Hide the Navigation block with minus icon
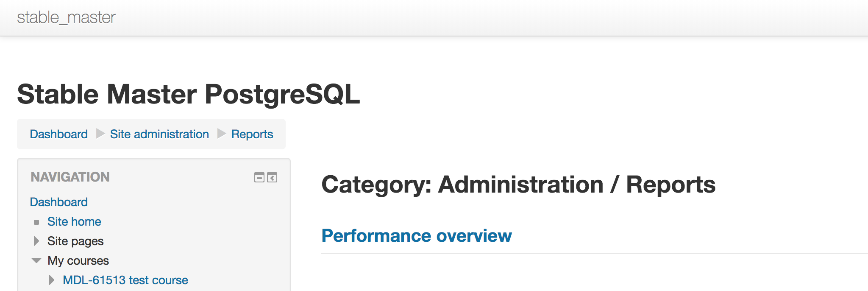Image resolution: width=868 pixels, height=291 pixels. click(259, 177)
